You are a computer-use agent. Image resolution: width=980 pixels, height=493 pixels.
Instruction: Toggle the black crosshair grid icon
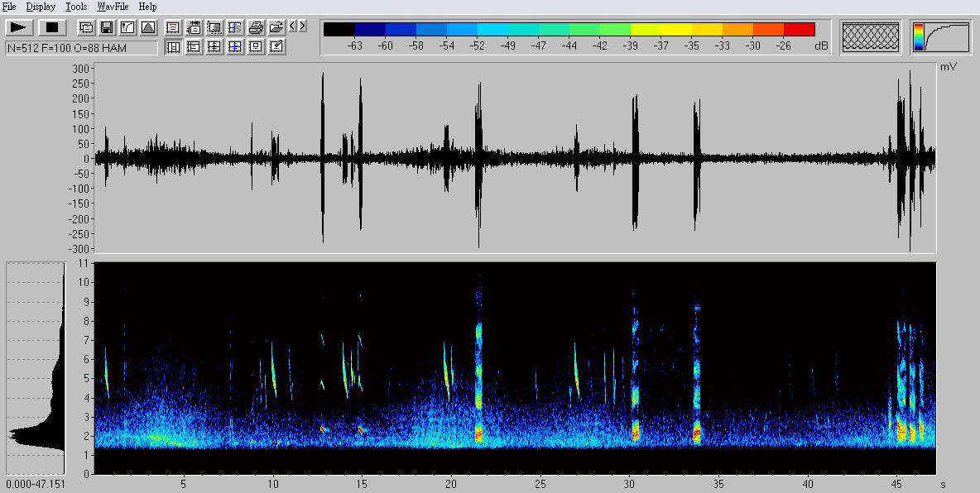click(214, 47)
